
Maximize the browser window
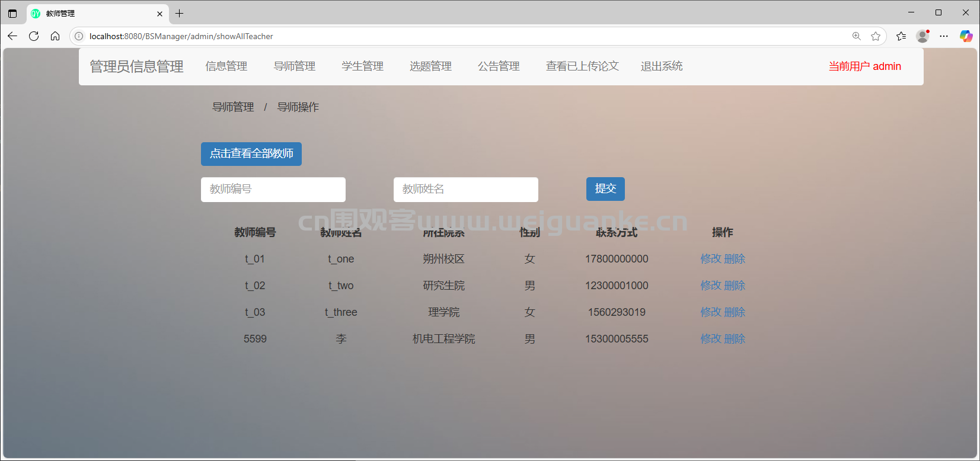tap(938, 12)
